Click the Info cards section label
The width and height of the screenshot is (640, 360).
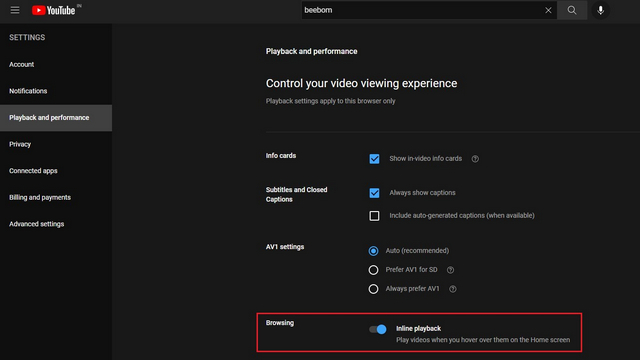click(281, 156)
